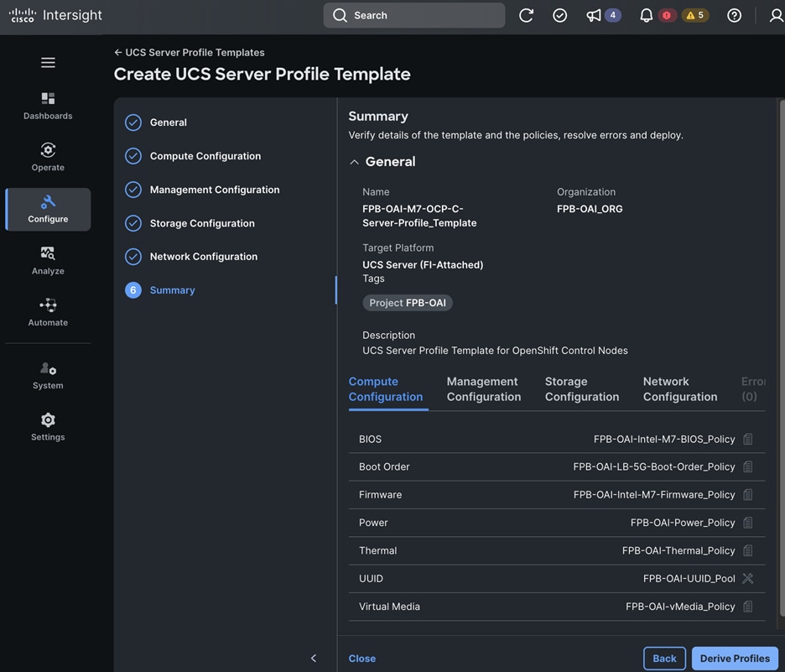This screenshot has width=785, height=672.
Task: Open the Automate section
Action: [48, 312]
